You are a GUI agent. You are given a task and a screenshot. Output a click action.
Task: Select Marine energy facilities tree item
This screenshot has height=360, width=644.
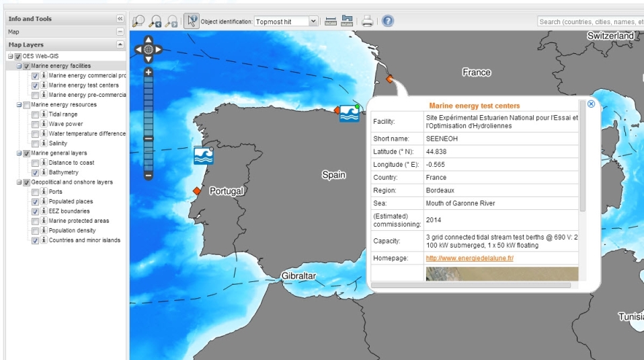click(x=61, y=66)
